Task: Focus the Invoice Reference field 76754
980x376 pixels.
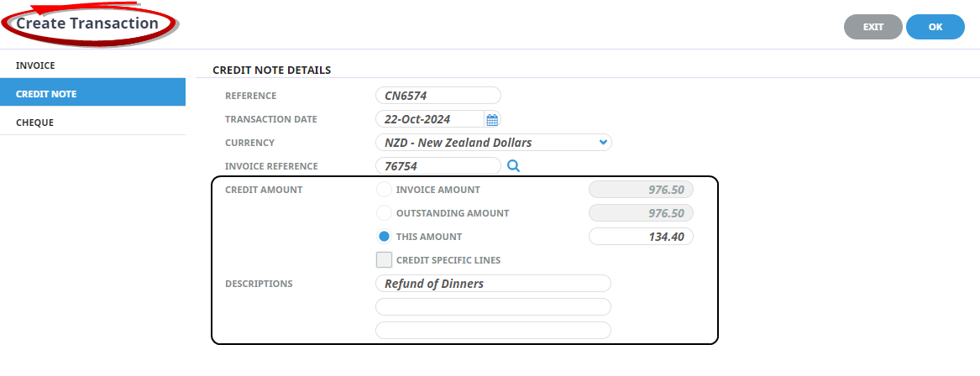Action: point(438,166)
